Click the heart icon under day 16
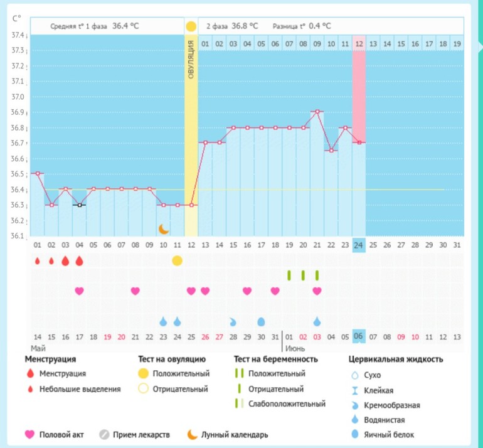The image size is (483, 448). (x=247, y=291)
